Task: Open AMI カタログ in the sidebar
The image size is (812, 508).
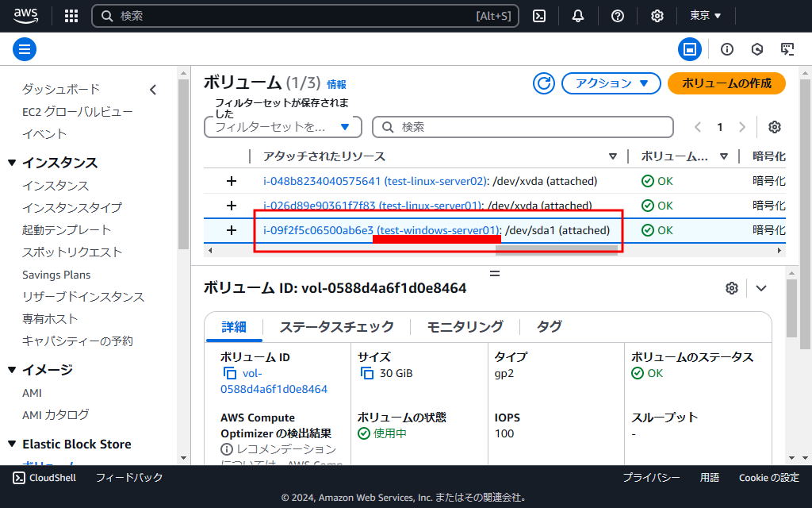Action: click(56, 415)
